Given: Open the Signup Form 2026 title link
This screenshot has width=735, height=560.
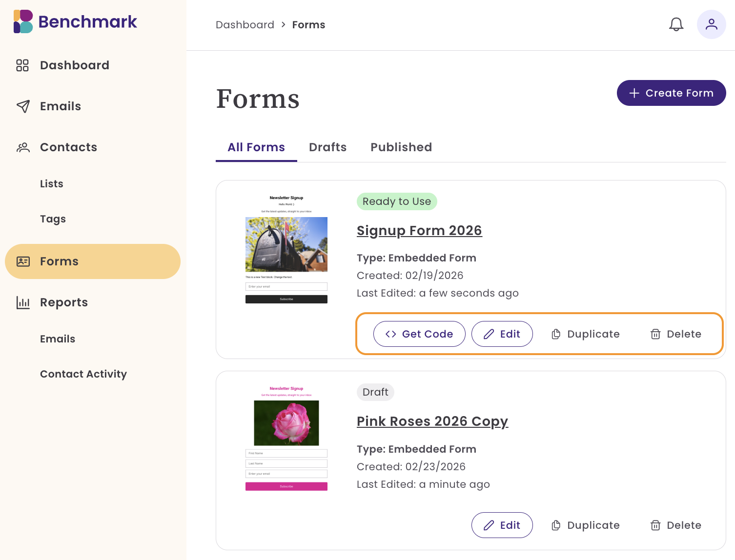Looking at the screenshot, I should (x=419, y=231).
